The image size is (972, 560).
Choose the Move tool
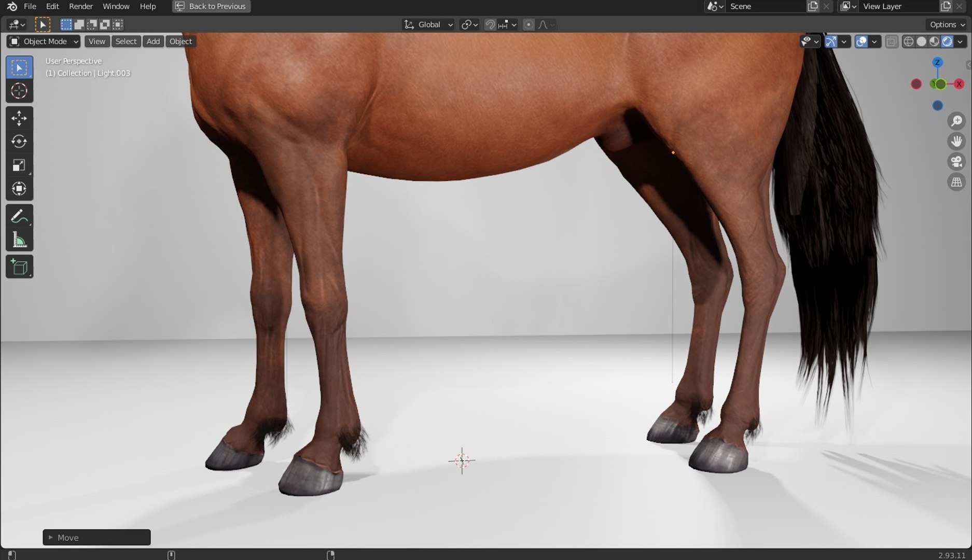point(19,118)
